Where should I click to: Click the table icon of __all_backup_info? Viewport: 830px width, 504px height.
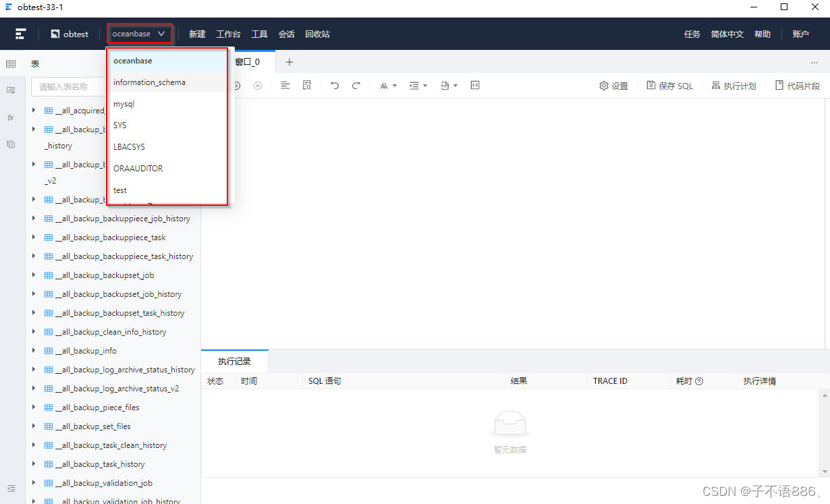pos(48,351)
